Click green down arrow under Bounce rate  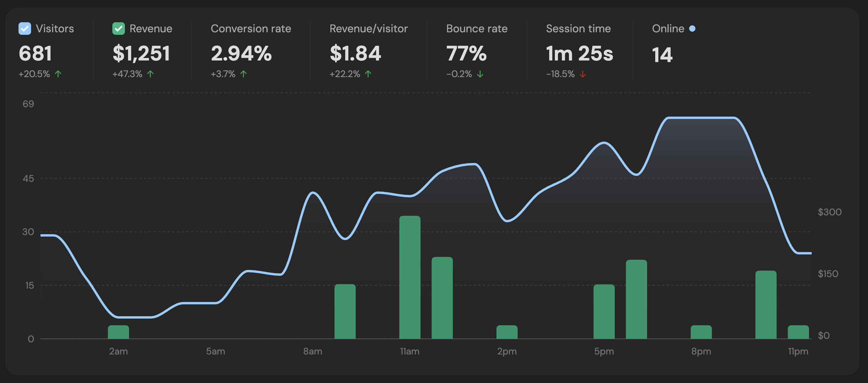(x=480, y=74)
